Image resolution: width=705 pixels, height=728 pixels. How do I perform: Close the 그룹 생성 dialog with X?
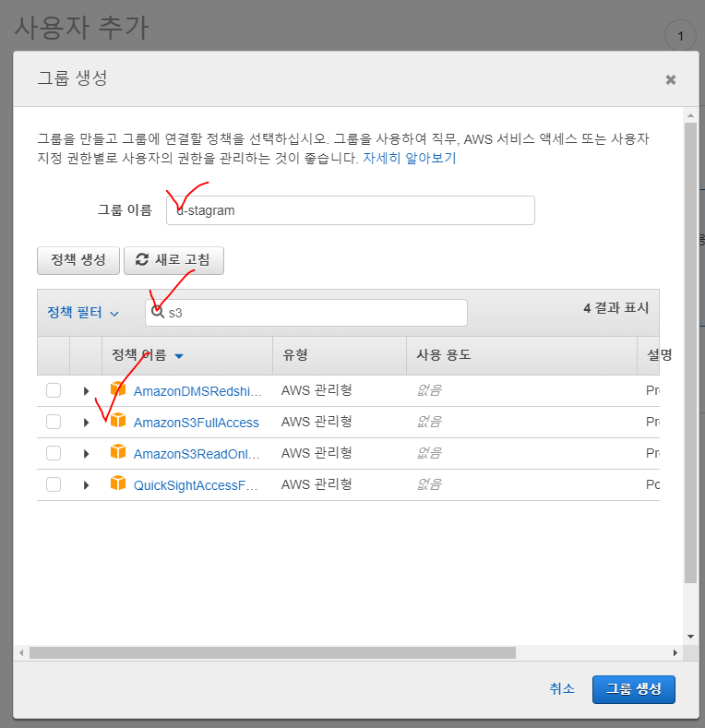[671, 80]
